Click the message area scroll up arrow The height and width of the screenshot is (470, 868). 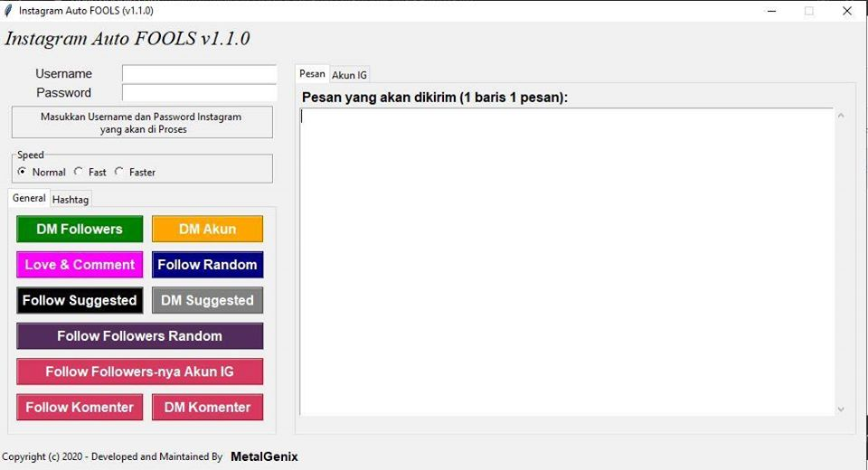pos(841,116)
